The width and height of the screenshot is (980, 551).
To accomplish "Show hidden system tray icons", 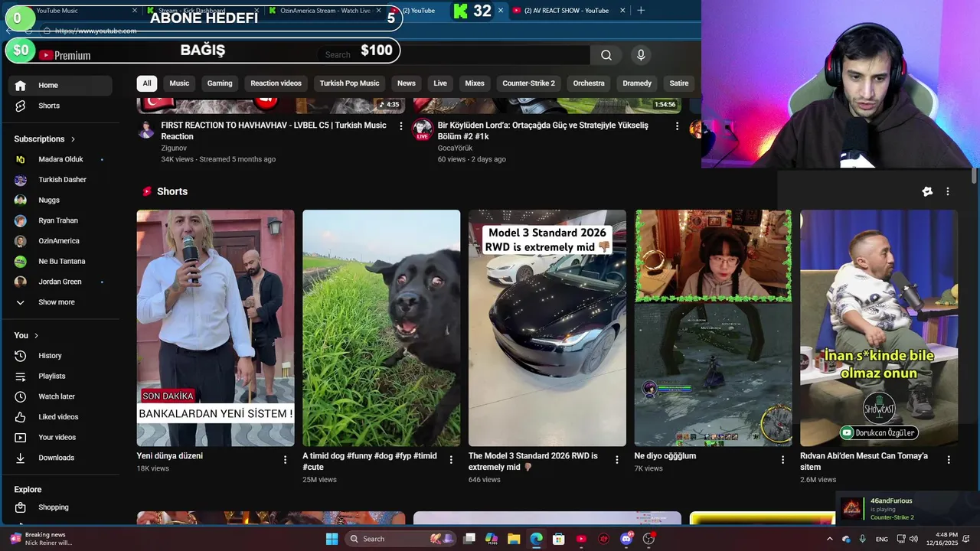I will point(829,539).
